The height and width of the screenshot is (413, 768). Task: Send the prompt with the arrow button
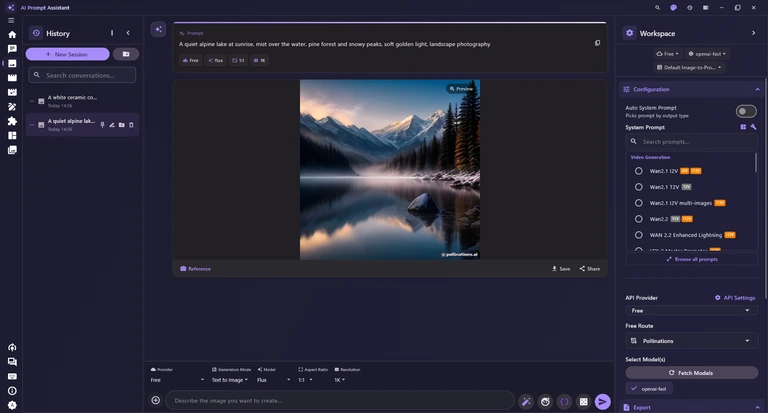pyautogui.click(x=603, y=402)
